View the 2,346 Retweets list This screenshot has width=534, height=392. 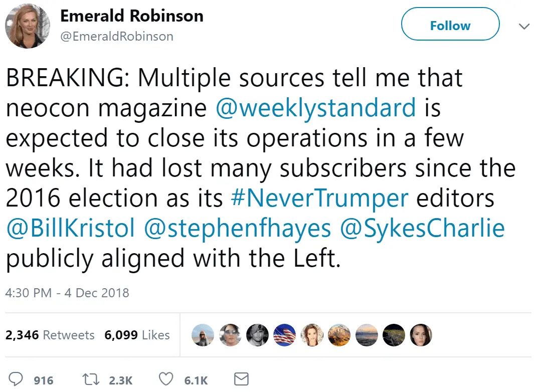(50, 335)
